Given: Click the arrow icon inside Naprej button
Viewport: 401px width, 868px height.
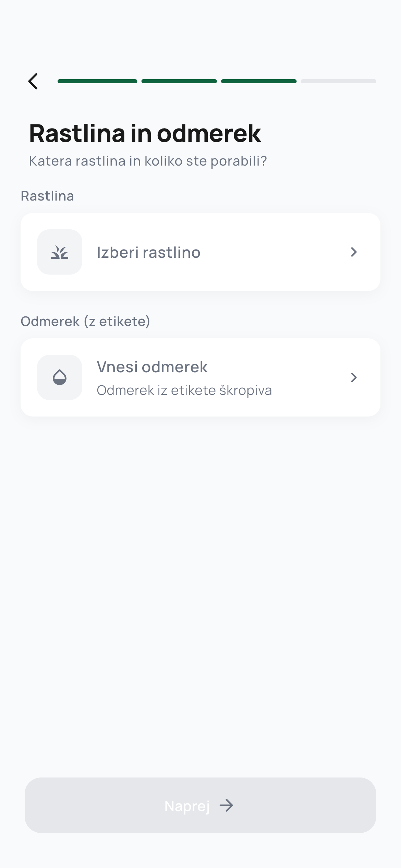Looking at the screenshot, I should pos(226,805).
